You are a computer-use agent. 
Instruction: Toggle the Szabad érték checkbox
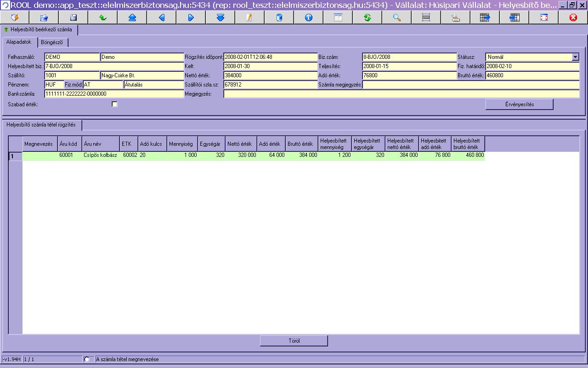114,104
